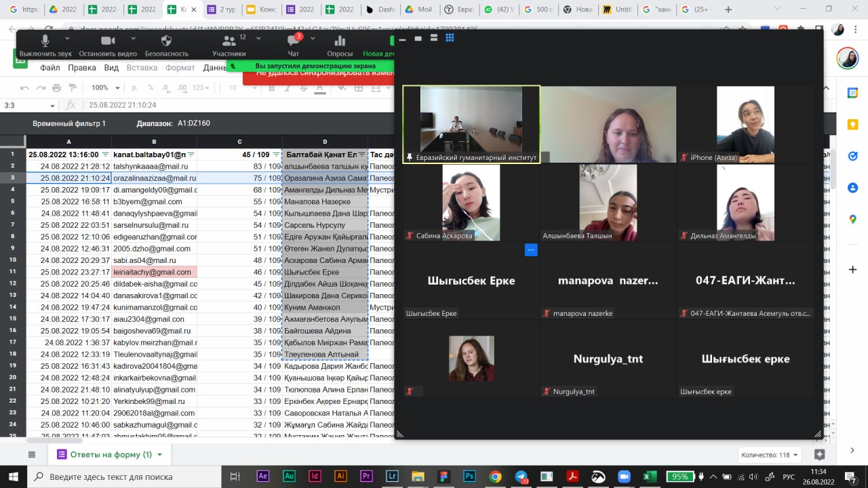Viewport: 868px width, 488px height.
Task: Open the zoom level 100% dropdown
Action: coord(104,87)
